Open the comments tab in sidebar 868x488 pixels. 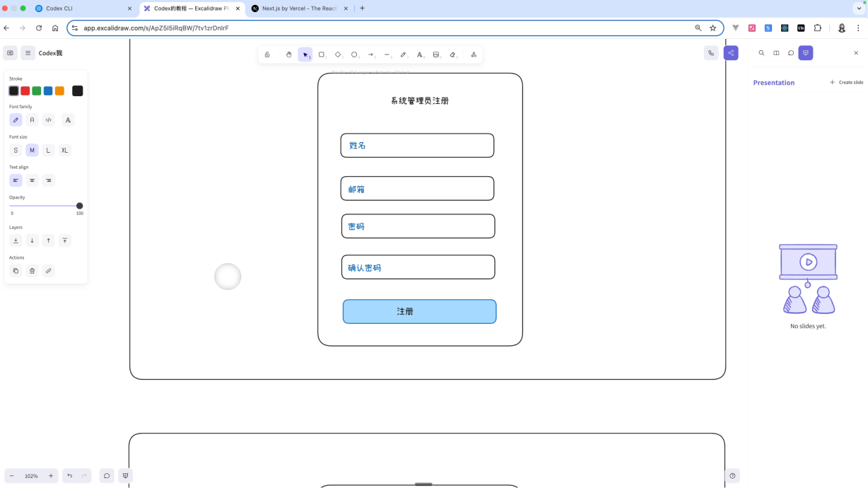click(791, 53)
